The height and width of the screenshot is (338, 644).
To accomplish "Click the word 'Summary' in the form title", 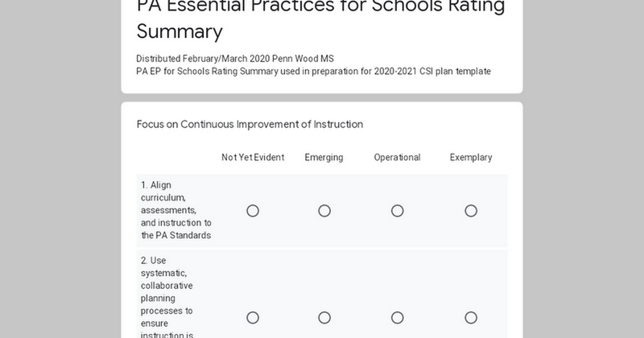I will (179, 32).
